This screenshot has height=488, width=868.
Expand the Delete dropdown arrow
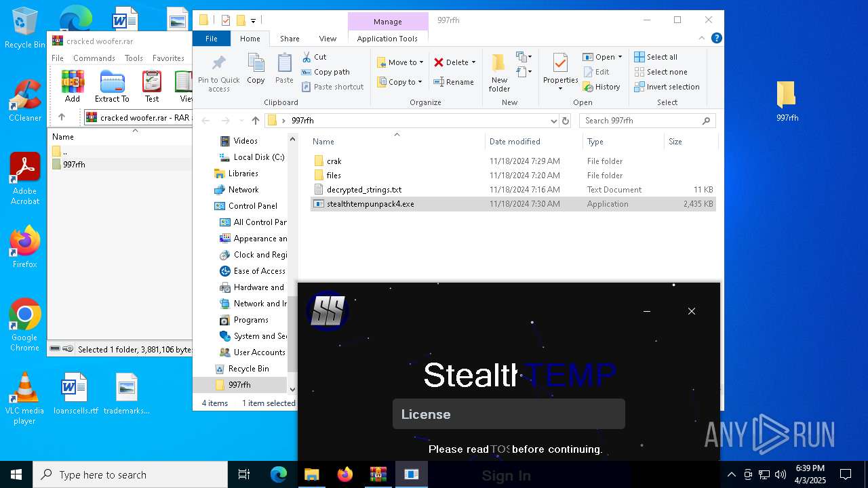click(473, 62)
